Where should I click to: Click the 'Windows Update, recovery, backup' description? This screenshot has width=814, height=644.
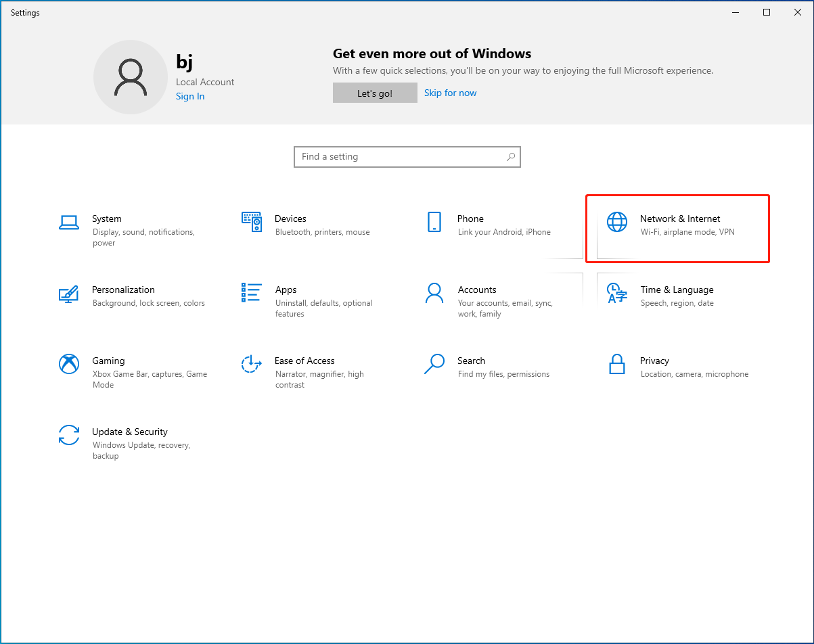coord(141,451)
